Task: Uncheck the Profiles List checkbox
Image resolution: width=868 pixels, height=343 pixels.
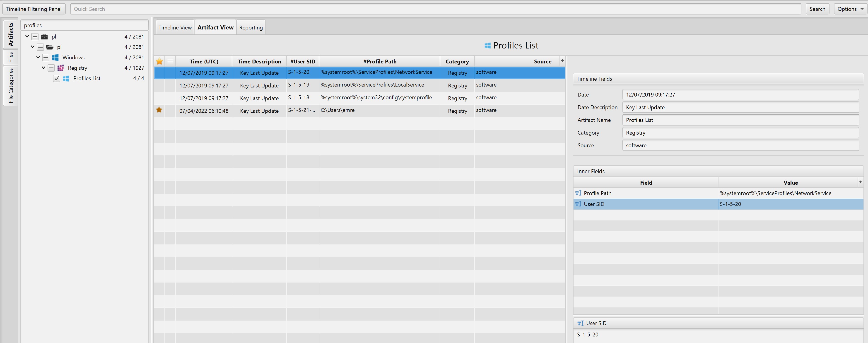Action: click(x=57, y=78)
